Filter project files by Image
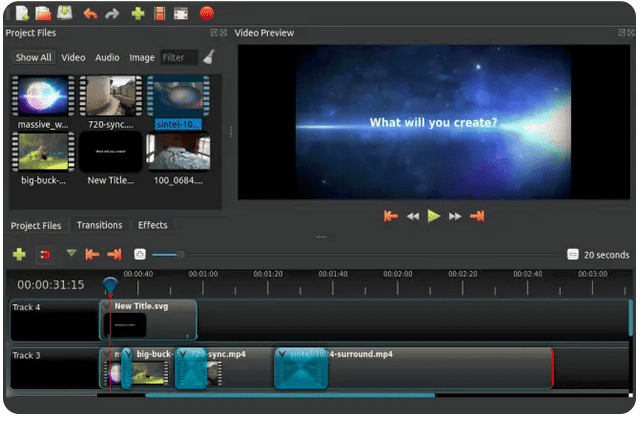This screenshot has width=642, height=421. [142, 58]
